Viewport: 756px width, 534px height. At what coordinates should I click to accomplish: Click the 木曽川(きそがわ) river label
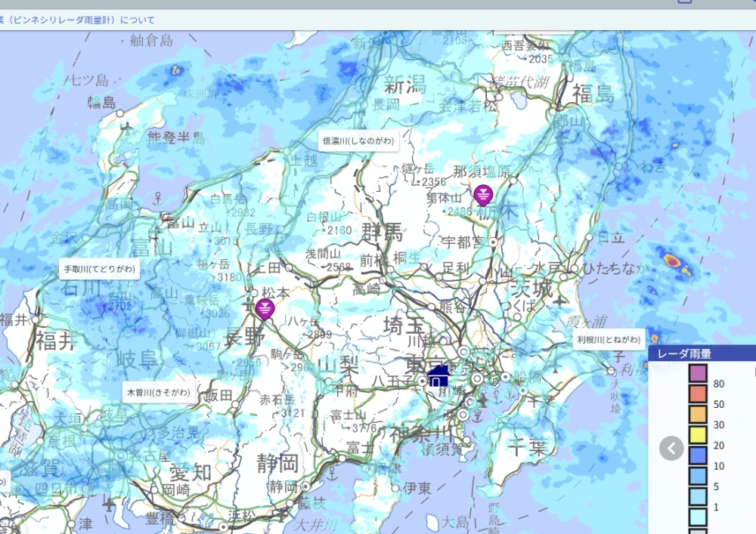click(160, 392)
